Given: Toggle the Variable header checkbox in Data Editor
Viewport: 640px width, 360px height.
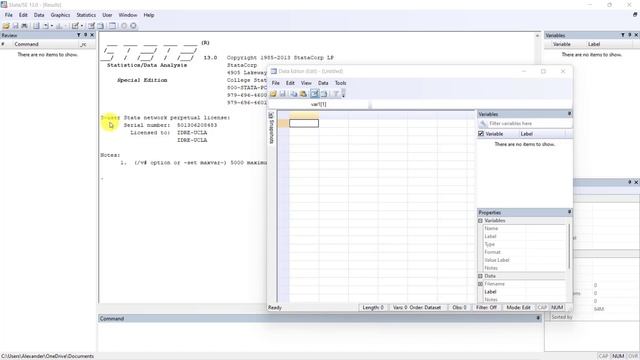Looking at the screenshot, I should pos(481,134).
